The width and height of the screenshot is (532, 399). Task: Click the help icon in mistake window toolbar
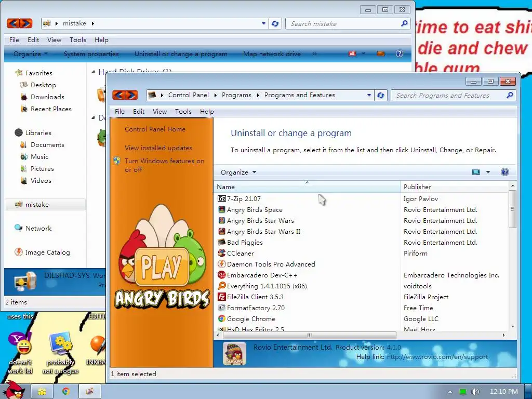(400, 54)
